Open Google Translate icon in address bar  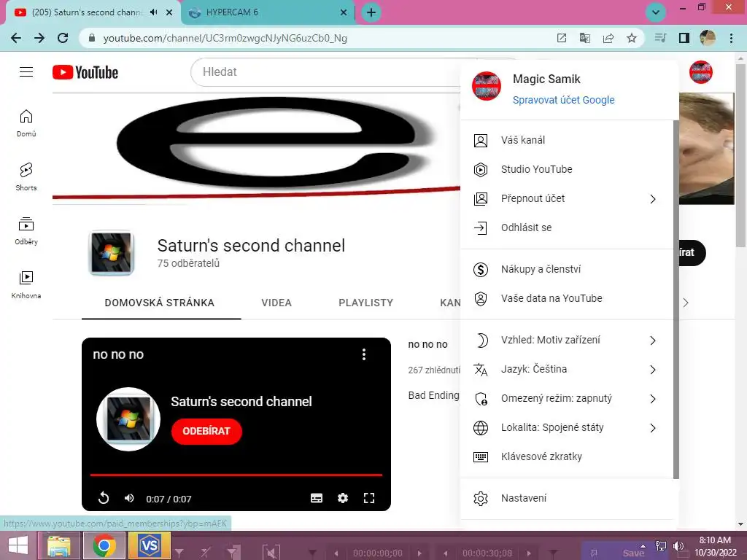coord(585,38)
